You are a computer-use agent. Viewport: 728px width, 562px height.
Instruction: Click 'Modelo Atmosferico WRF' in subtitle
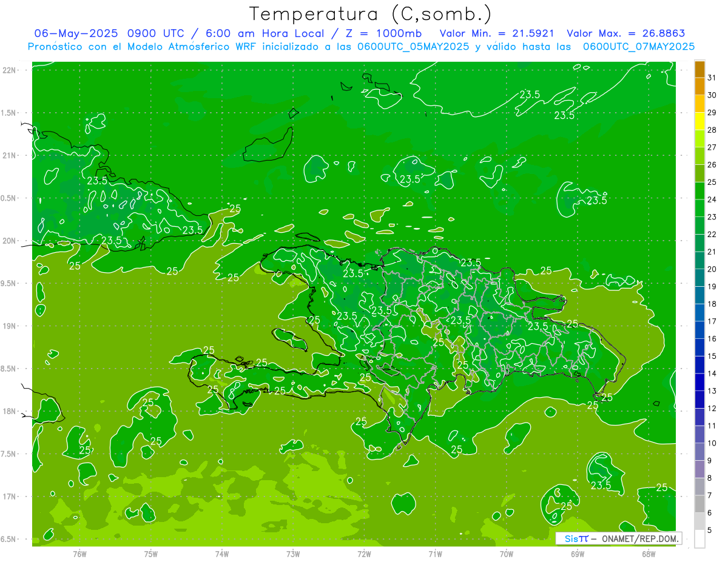coord(190,46)
